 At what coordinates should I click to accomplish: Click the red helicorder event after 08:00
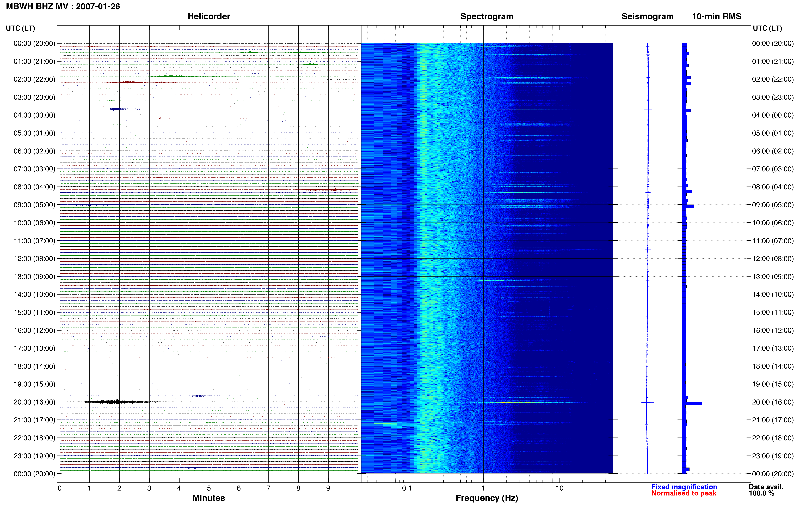[x=329, y=190]
